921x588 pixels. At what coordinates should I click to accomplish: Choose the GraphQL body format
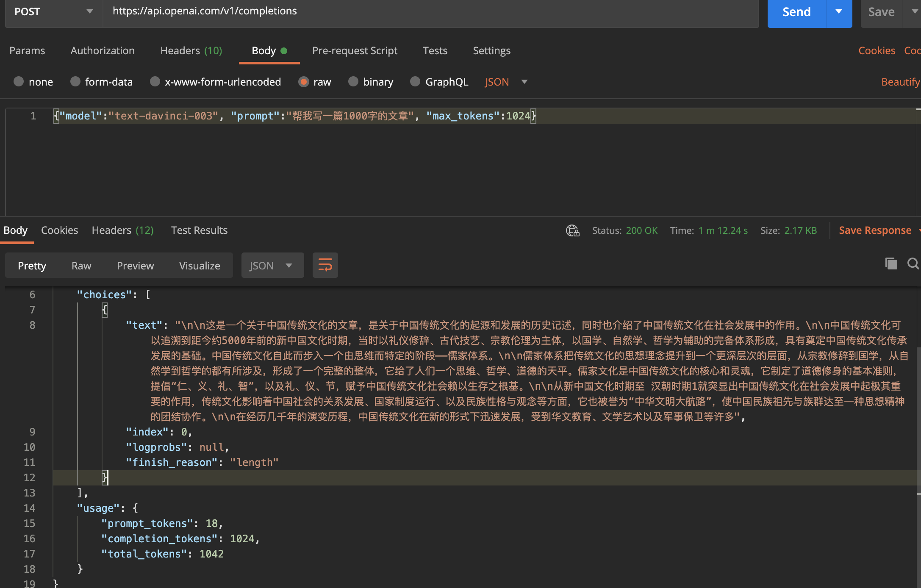pyautogui.click(x=415, y=81)
